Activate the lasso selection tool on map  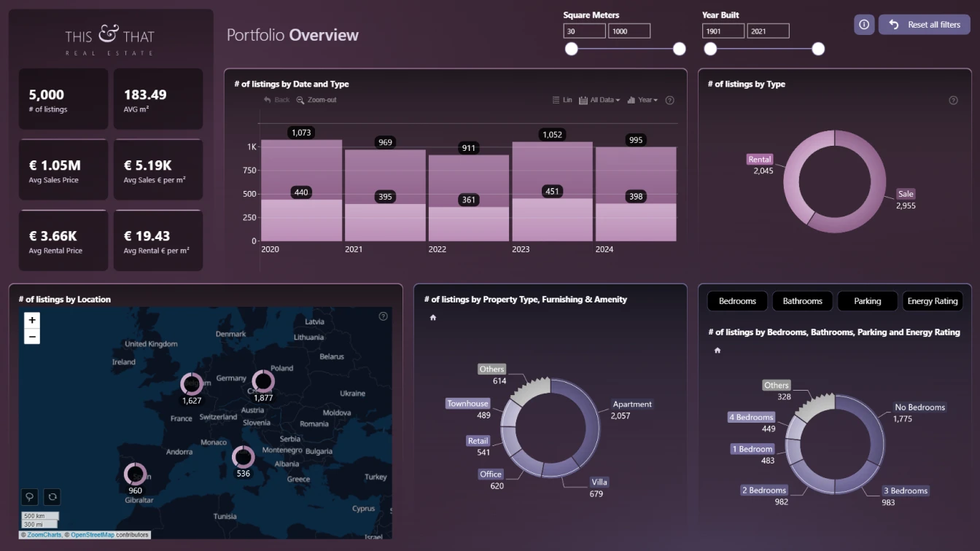click(x=30, y=497)
